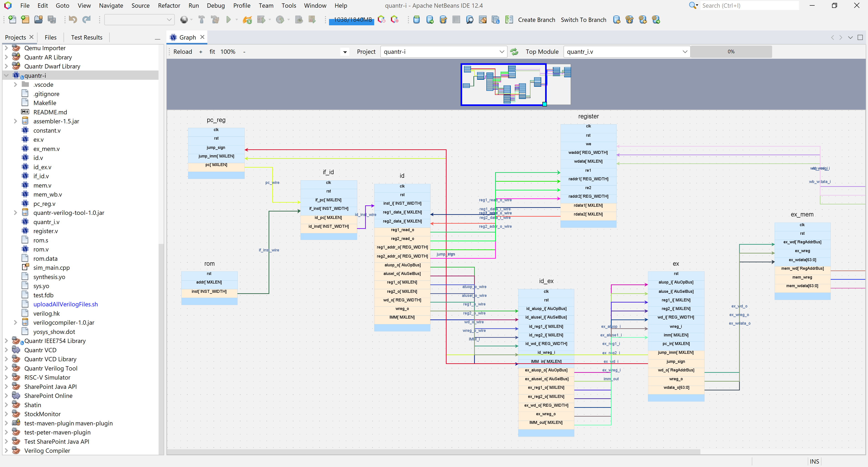868x467 pixels.
Task: Click the git diff icon before Create Branch
Action: [x=509, y=19]
